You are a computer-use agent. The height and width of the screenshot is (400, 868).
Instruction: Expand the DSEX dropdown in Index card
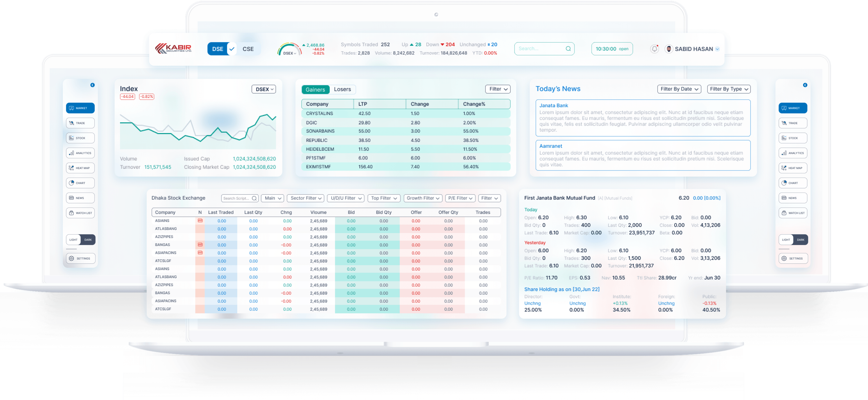264,89
